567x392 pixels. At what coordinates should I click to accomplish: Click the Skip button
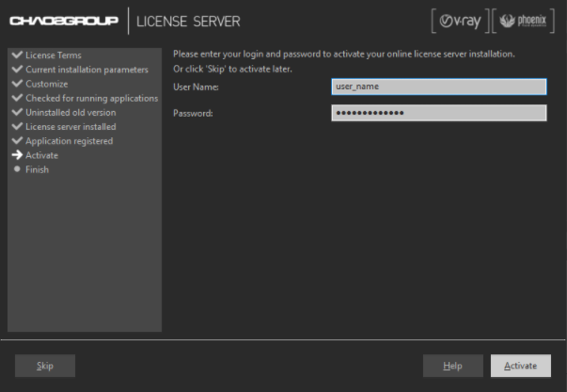[45, 366]
